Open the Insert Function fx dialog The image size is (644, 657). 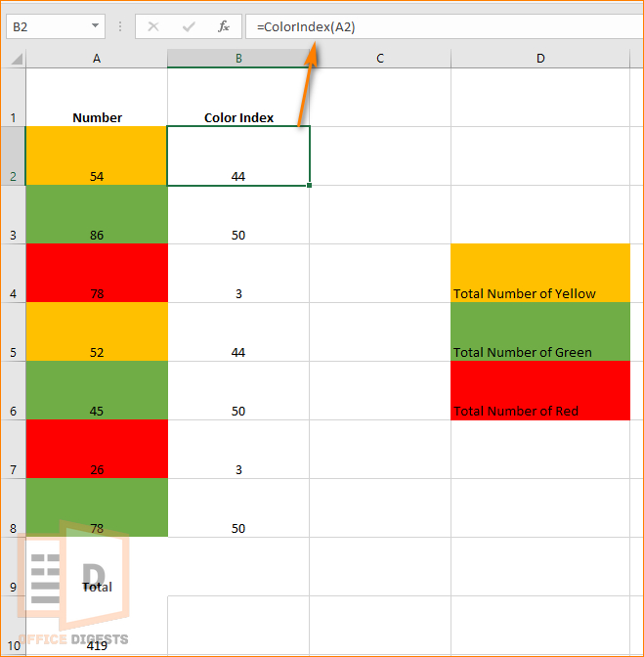pos(224,26)
